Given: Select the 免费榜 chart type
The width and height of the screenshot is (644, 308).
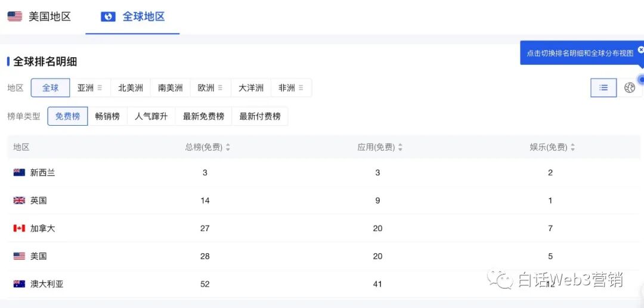Looking at the screenshot, I should point(68,116).
